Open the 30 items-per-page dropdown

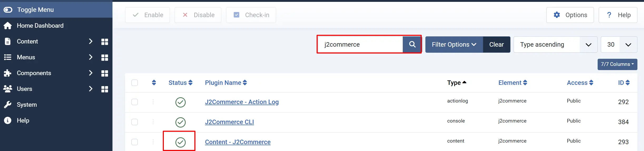(x=619, y=45)
